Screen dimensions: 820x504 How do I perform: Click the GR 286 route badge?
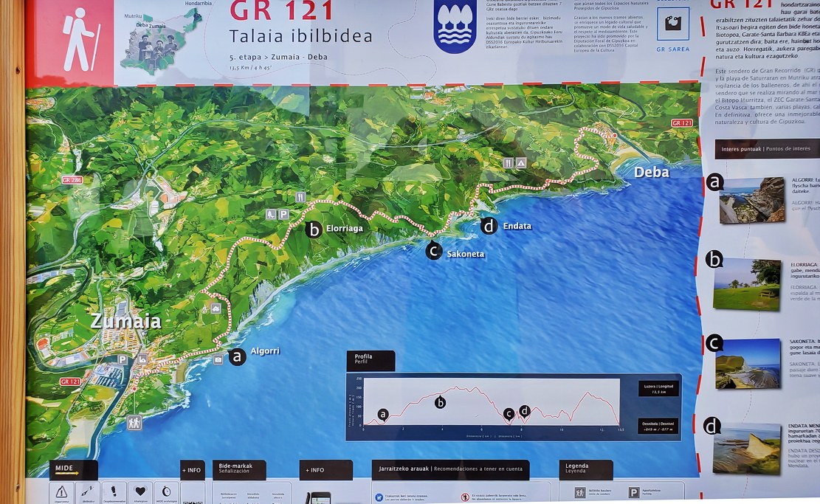pyautogui.click(x=72, y=180)
